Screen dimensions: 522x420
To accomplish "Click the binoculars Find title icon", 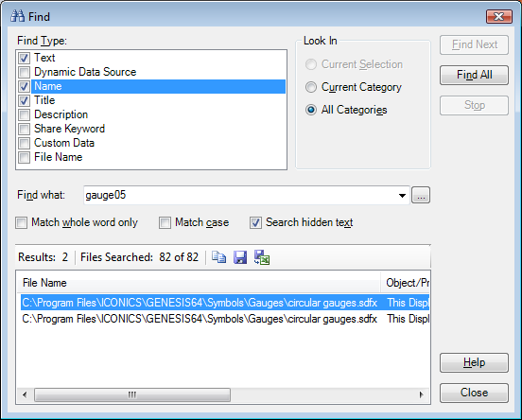I will click(17, 16).
